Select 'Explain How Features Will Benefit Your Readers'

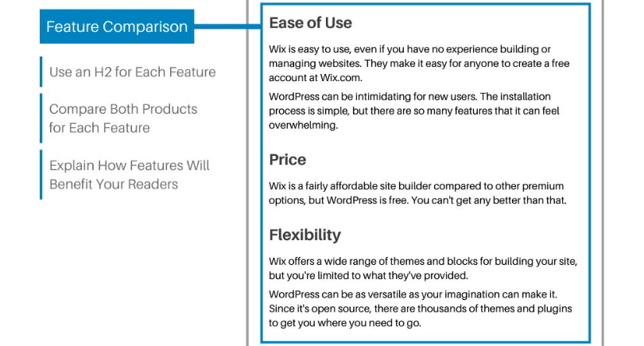[130, 175]
